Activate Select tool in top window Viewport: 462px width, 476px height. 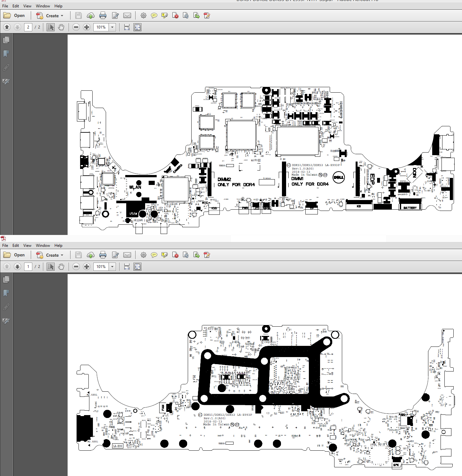point(51,27)
